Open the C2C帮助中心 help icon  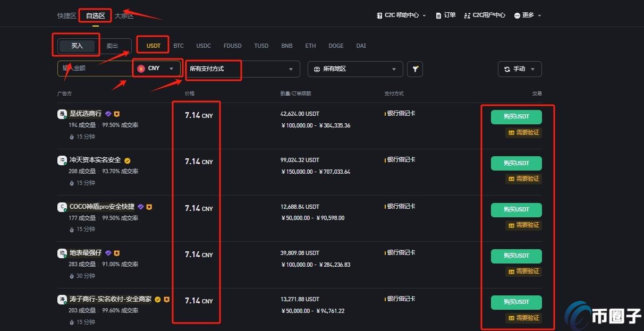coord(378,15)
